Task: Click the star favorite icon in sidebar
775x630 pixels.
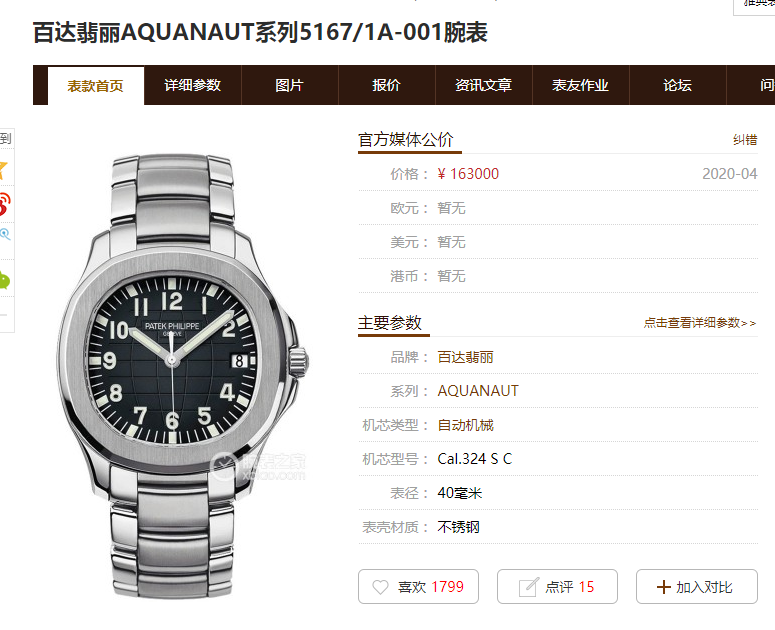Action: [x=2, y=170]
